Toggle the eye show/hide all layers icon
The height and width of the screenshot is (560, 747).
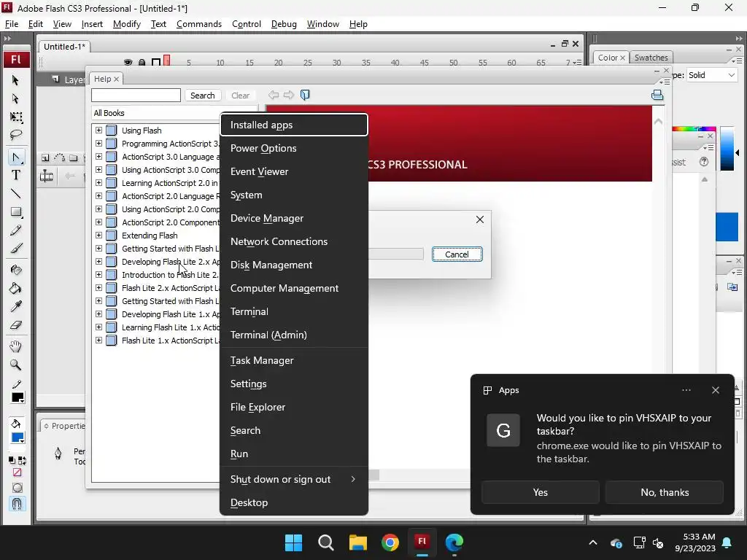point(128,63)
